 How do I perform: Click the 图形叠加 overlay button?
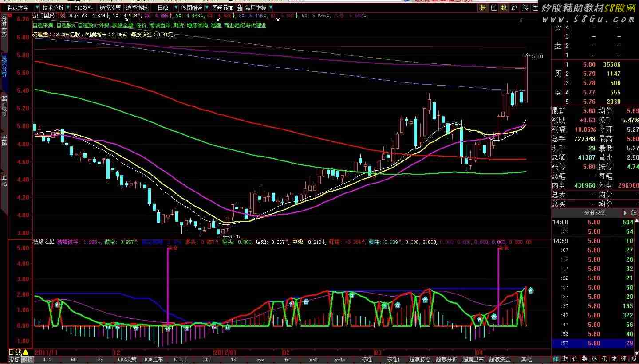(221, 8)
